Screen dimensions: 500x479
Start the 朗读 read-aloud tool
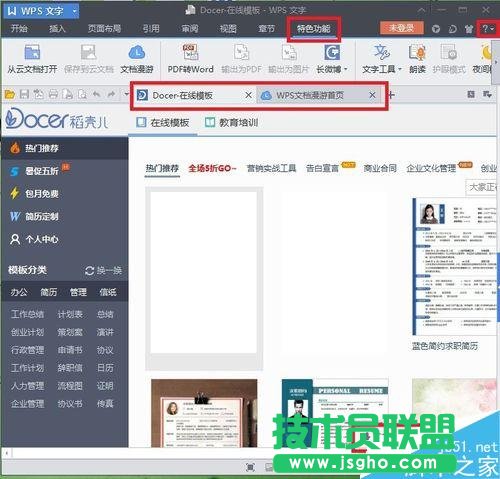(x=417, y=59)
